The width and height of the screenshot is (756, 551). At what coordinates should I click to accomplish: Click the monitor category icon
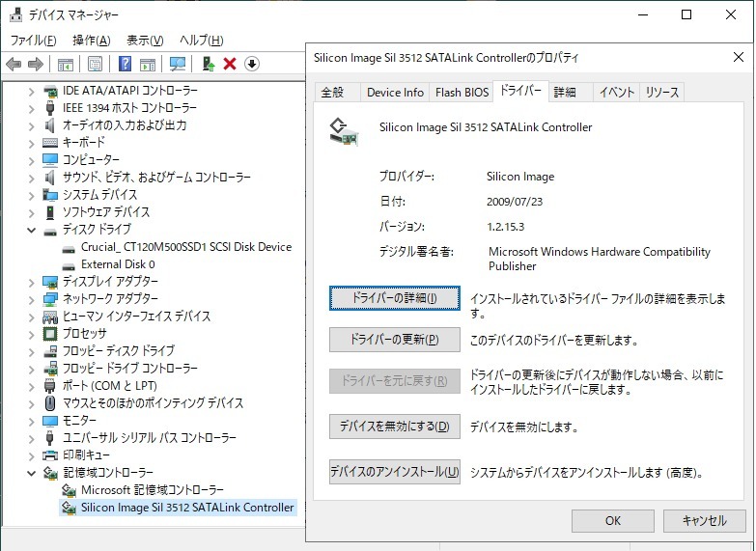[x=50, y=421]
